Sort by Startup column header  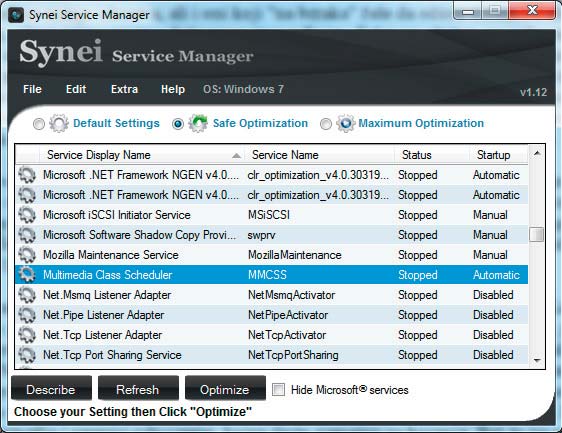499,155
